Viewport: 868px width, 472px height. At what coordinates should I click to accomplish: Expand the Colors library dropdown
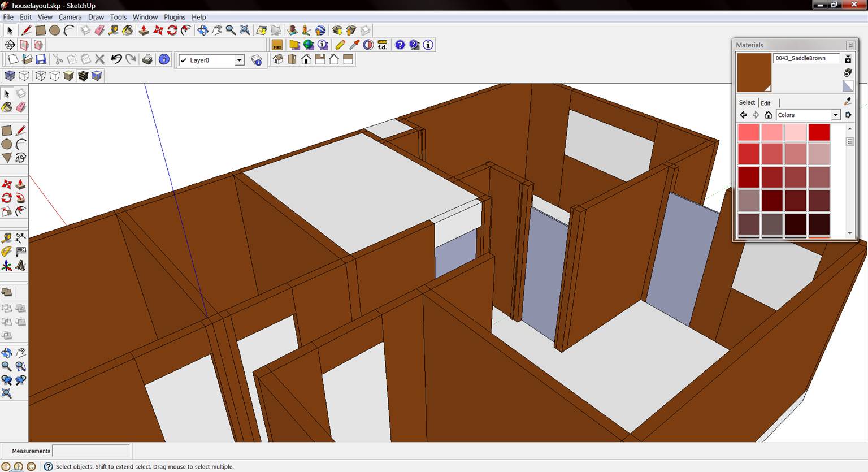coord(835,115)
